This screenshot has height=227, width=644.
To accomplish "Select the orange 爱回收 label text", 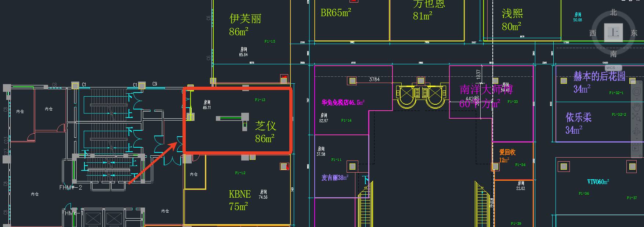I will 507,152.
